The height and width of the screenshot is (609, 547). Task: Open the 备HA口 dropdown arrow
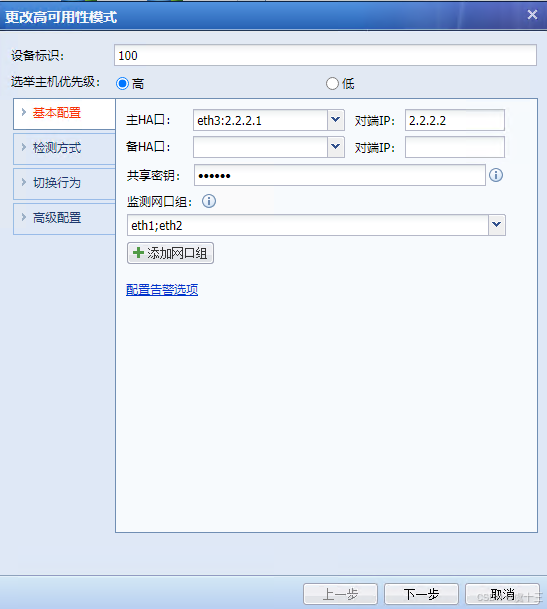(336, 147)
